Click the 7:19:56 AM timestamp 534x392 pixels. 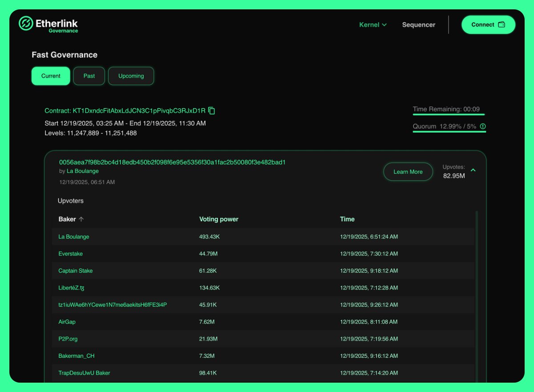369,339
